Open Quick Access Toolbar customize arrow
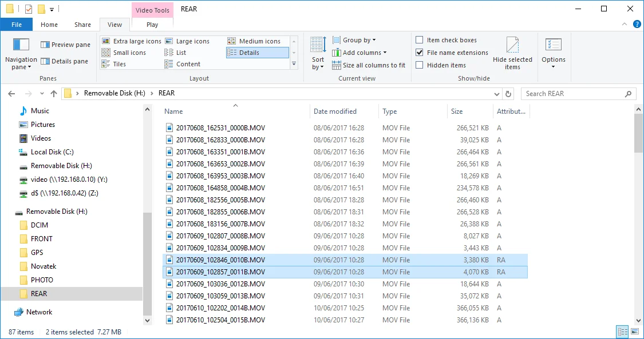 tap(52, 9)
